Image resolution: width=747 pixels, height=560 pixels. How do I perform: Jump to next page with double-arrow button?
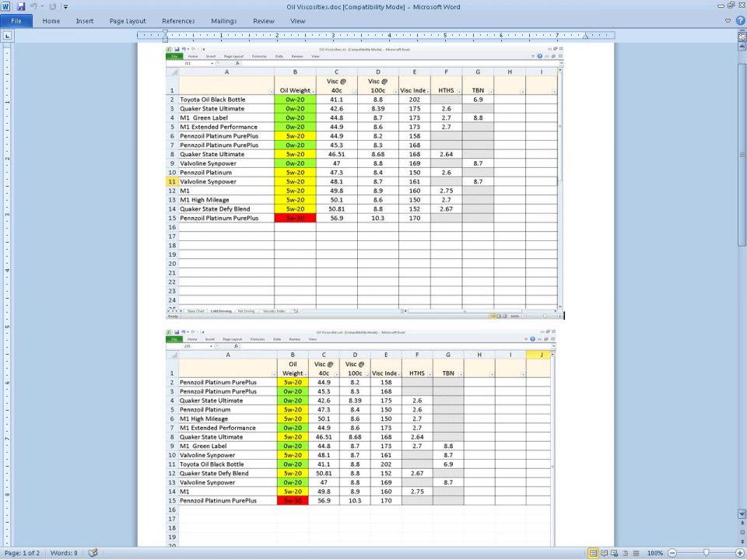tap(742, 541)
